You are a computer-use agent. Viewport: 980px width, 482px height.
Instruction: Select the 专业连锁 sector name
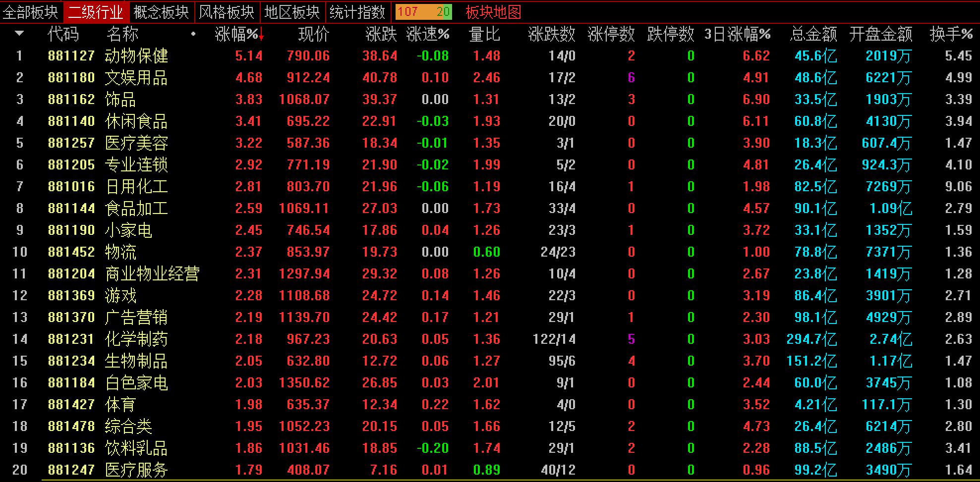pos(136,164)
